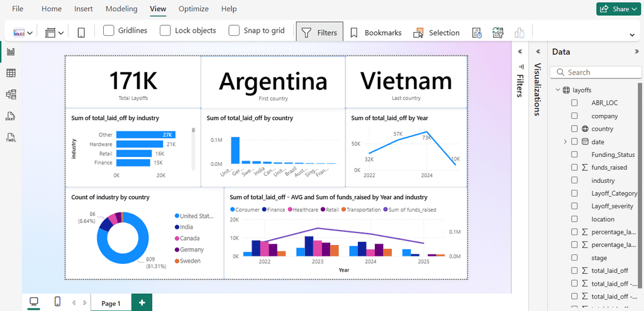Select mobile layout at the bottom bar

pos(57,302)
